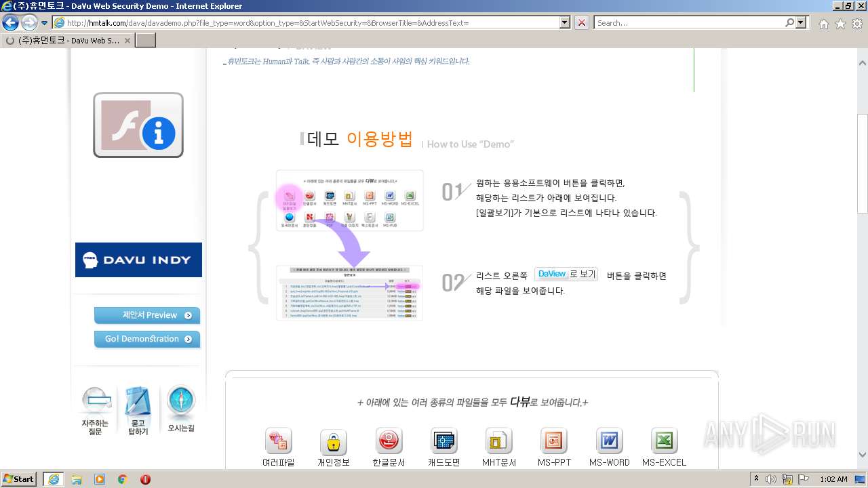Screen dimensions: 868x488
Task: Launch Chrome from the taskbar
Action: tap(122, 479)
